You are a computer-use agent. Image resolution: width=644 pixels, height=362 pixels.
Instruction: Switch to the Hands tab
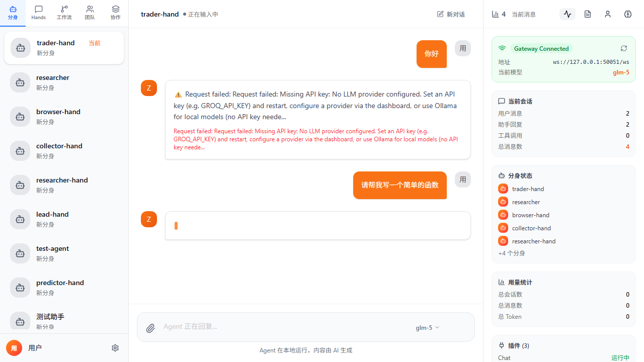coord(39,13)
